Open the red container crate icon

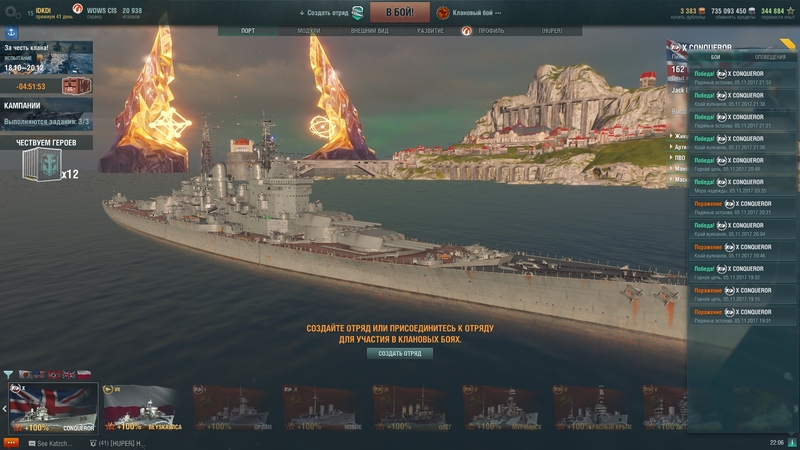[x=77, y=86]
